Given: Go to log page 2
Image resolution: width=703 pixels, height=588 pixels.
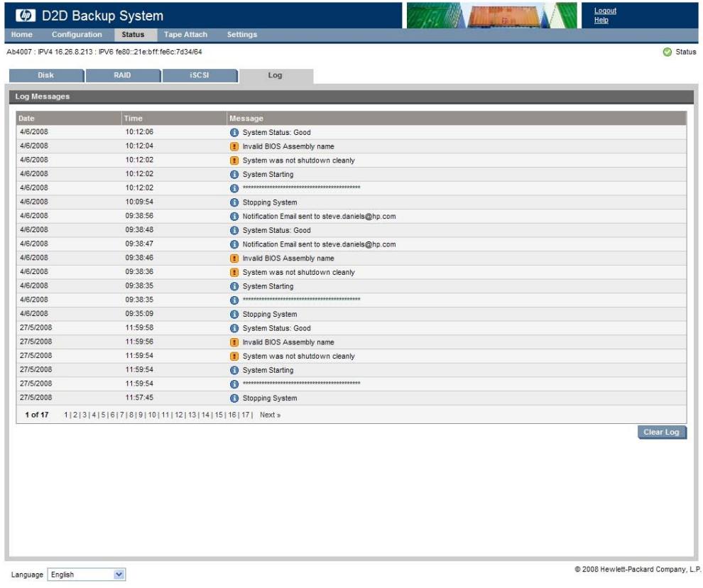Looking at the screenshot, I should pyautogui.click(x=75, y=415).
